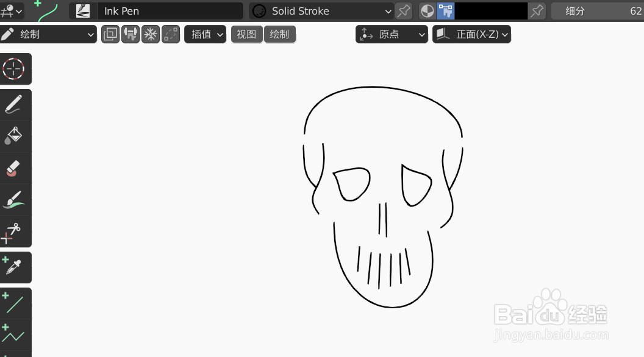
Task: Select the Cutter scissors tool
Action: 14,232
